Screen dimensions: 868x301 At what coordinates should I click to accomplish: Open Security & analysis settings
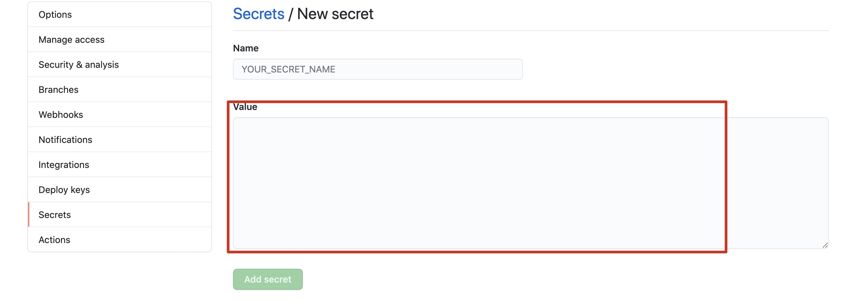click(x=78, y=64)
